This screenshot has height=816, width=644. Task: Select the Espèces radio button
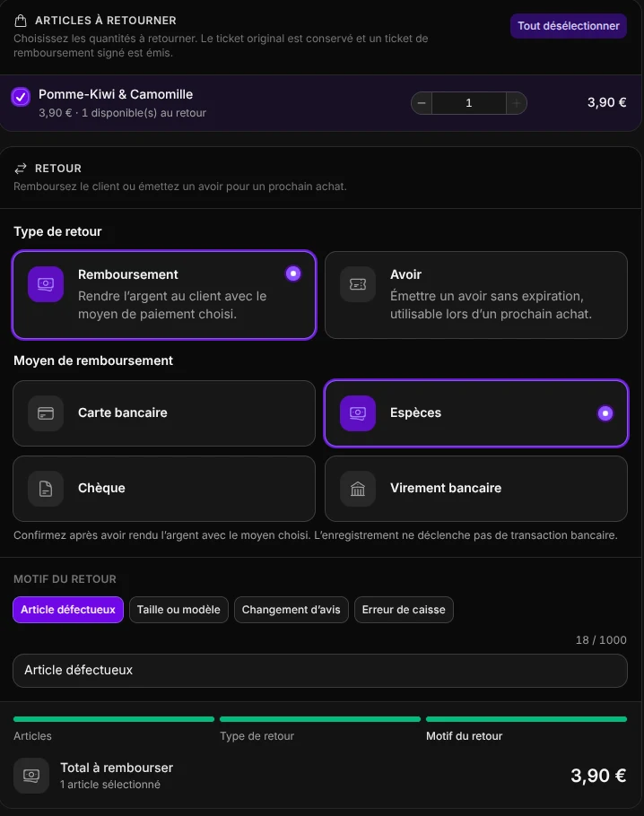pos(605,413)
